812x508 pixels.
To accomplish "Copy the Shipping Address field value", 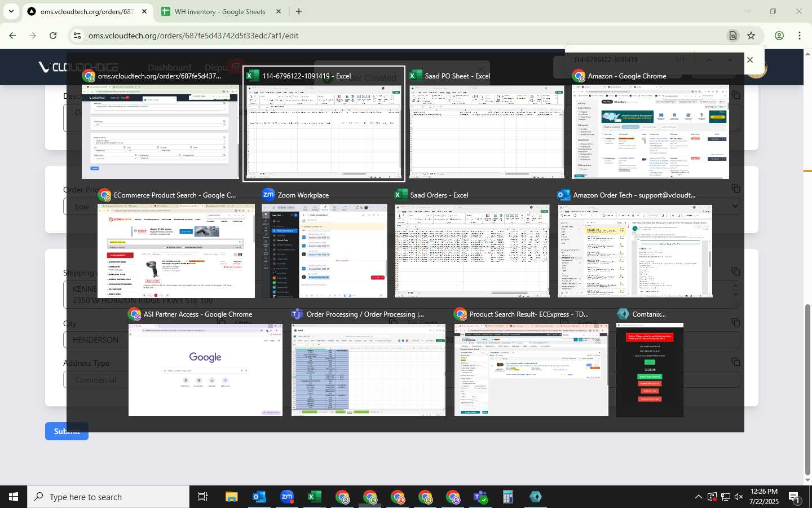I will coord(736,271).
